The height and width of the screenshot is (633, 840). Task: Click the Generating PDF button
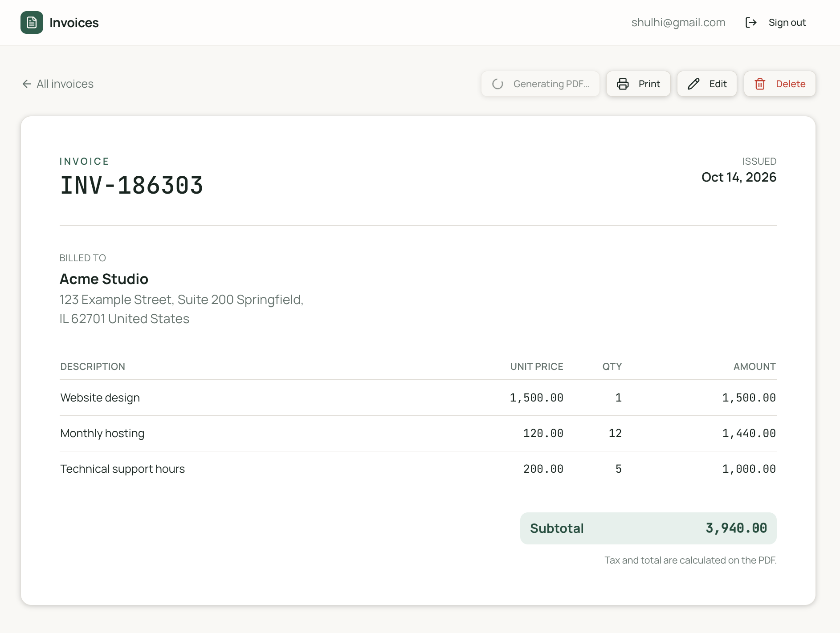(540, 84)
